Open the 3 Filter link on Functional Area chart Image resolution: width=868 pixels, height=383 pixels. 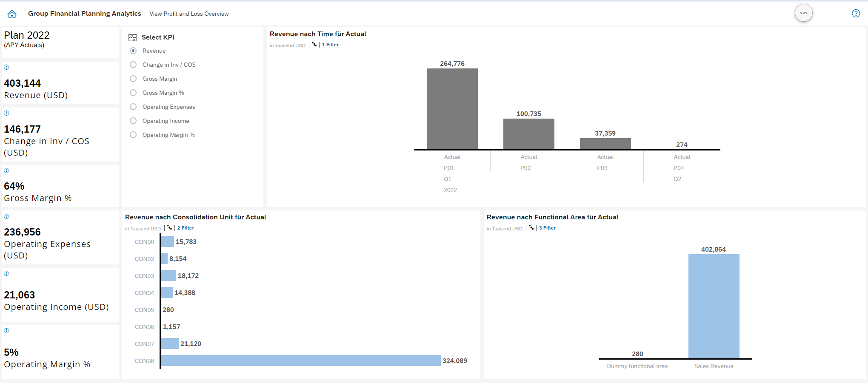point(547,228)
